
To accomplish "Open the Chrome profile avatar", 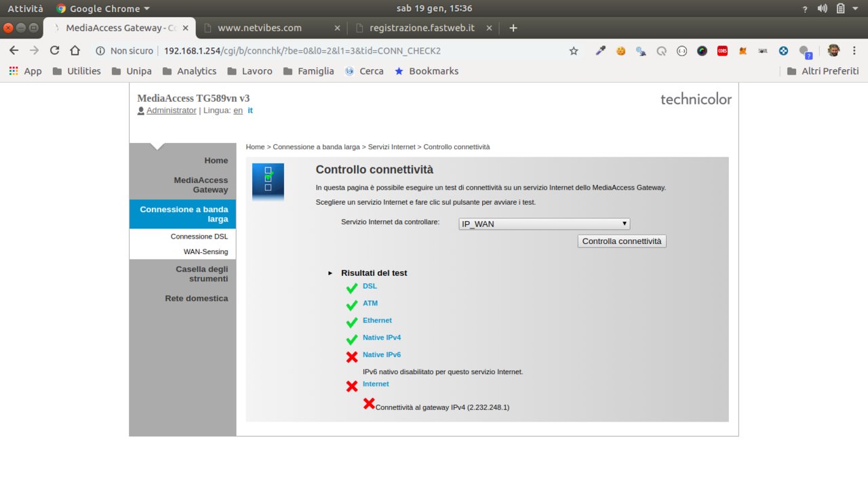I will coord(833,51).
